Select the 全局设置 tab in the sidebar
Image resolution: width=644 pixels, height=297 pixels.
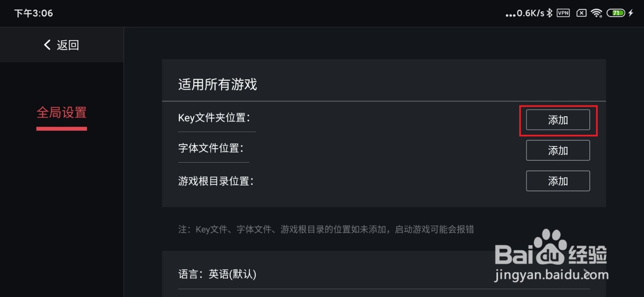pos(61,113)
